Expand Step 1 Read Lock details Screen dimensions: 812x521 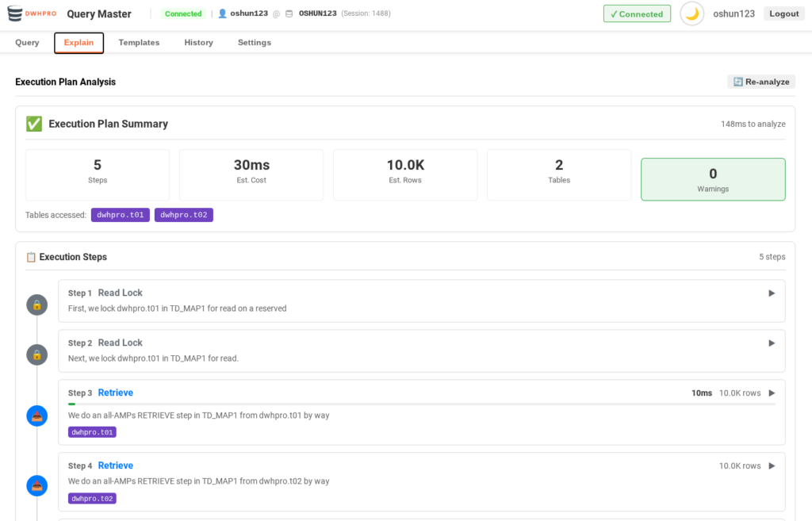pyautogui.click(x=772, y=293)
